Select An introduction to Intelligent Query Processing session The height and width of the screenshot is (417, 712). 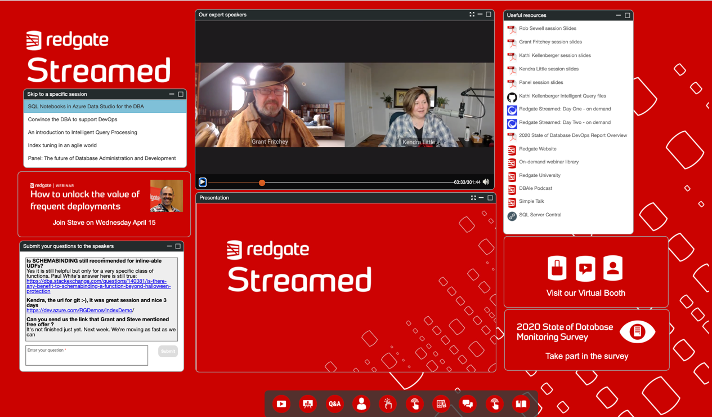(105, 132)
